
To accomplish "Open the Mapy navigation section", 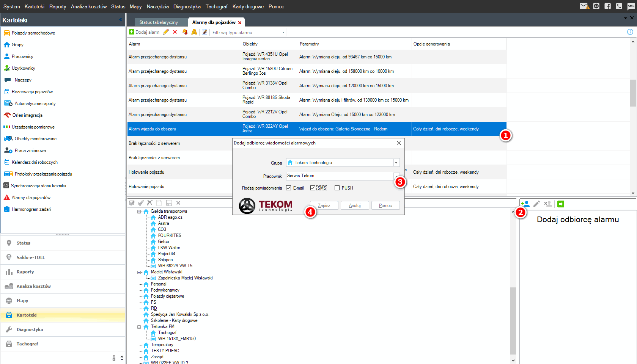I will (63, 301).
